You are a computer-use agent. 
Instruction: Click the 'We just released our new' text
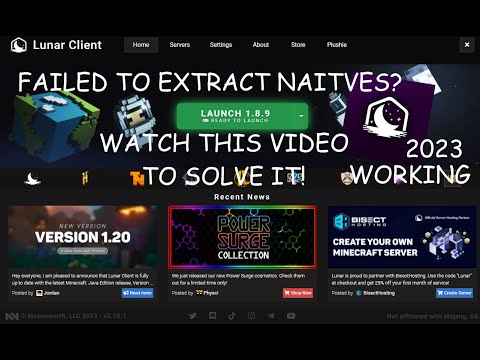pyautogui.click(x=238, y=279)
